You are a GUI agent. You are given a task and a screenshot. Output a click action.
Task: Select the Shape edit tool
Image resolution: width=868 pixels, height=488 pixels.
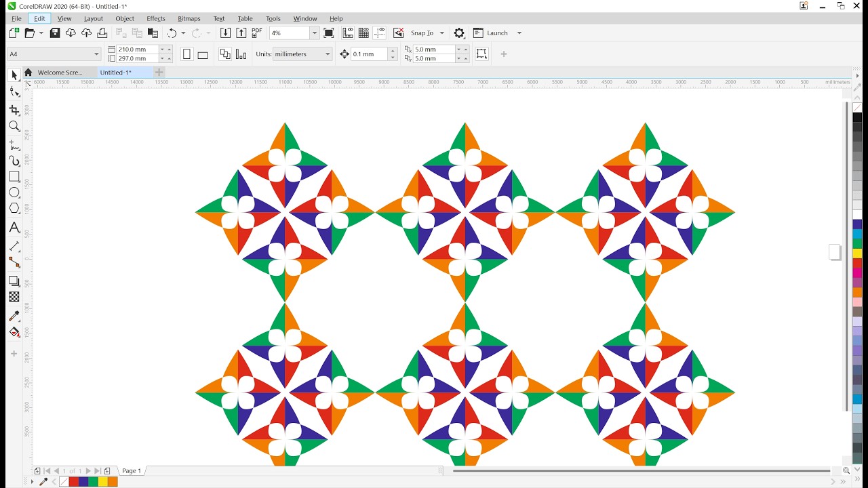(14, 92)
